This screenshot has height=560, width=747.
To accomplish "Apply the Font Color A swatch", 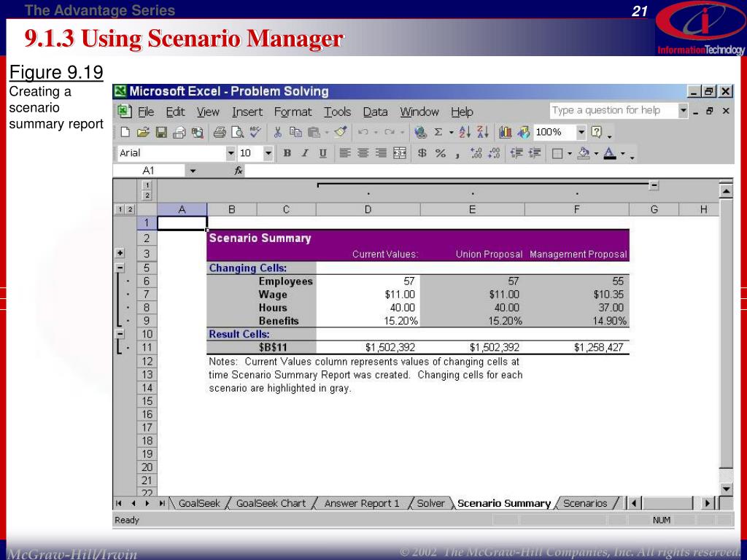I will (610, 153).
